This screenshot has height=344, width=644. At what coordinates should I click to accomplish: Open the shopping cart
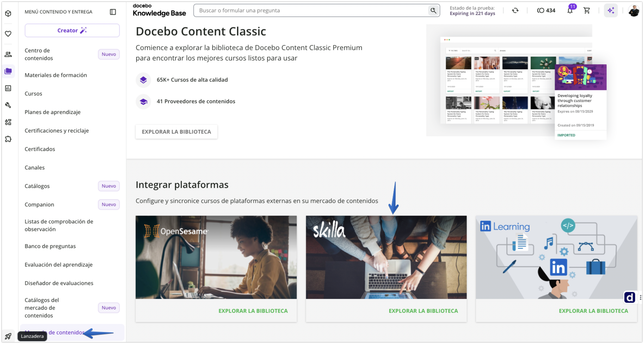587,10
